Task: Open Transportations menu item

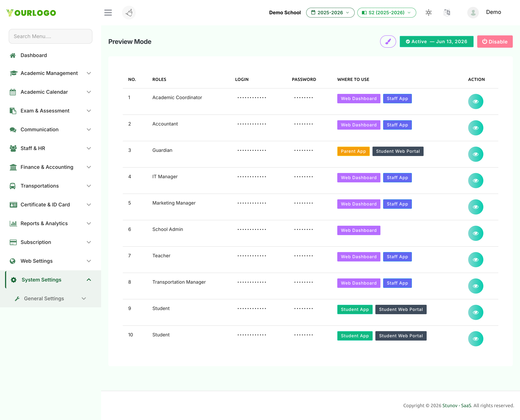Action: 50,186
